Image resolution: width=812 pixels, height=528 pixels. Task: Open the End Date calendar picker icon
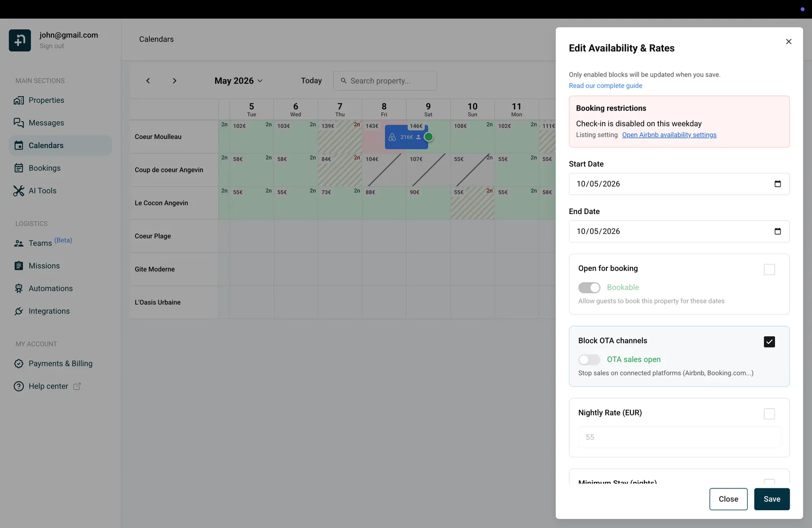pos(777,231)
